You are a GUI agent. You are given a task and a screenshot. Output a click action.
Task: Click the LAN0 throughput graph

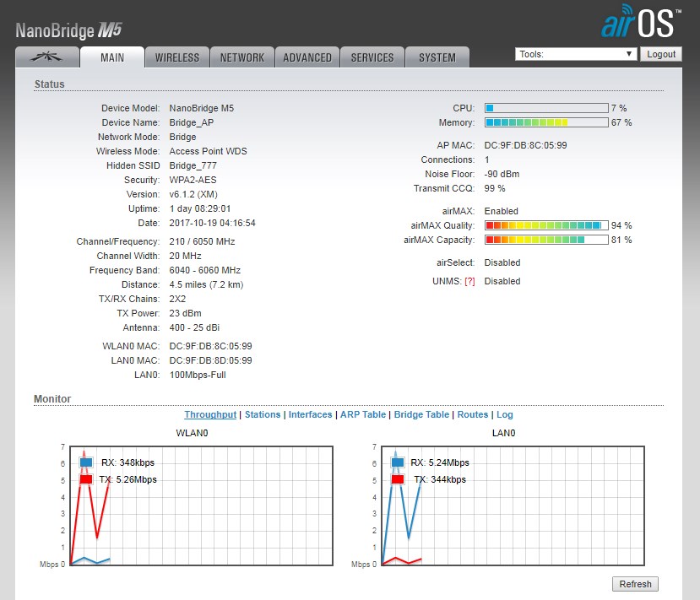tap(513, 505)
